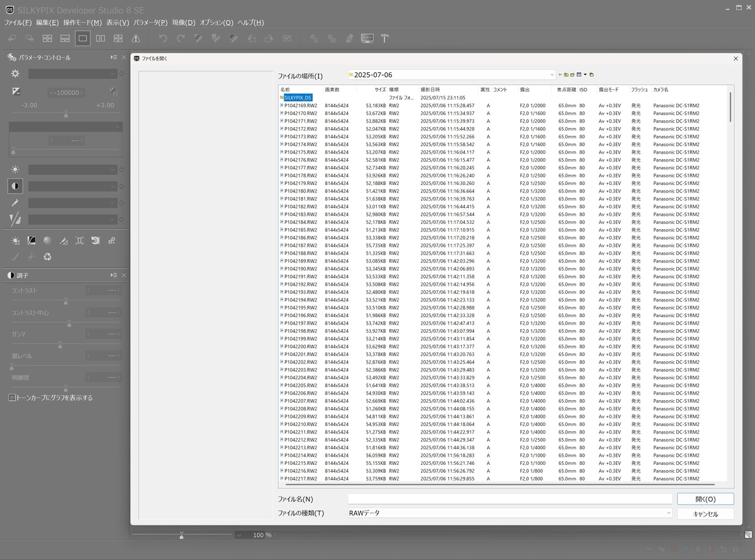
Task: Enable show graph on tone curve checkbox
Action: [x=12, y=398]
